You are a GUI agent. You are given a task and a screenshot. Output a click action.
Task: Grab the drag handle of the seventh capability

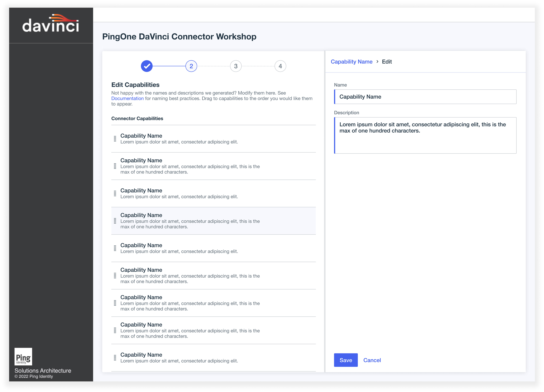pos(115,303)
